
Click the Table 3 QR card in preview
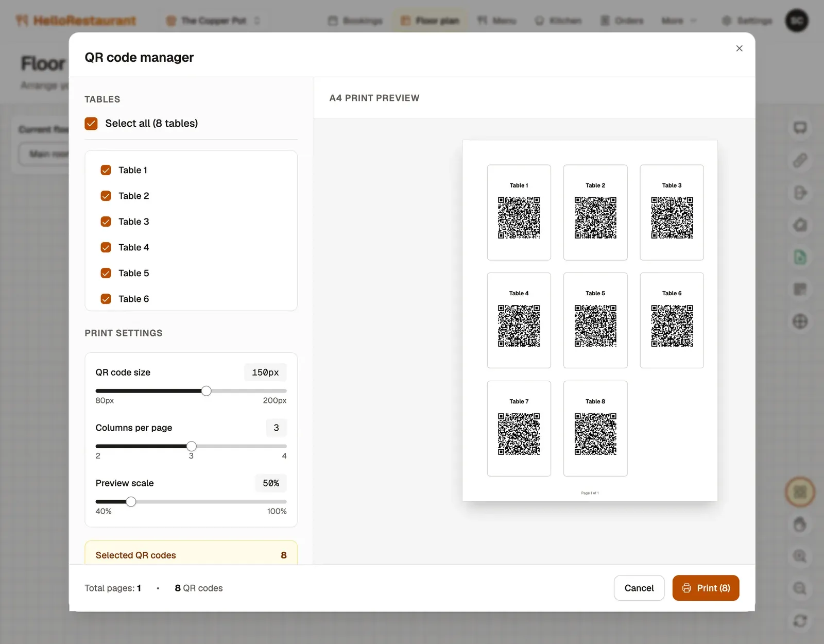click(x=672, y=212)
